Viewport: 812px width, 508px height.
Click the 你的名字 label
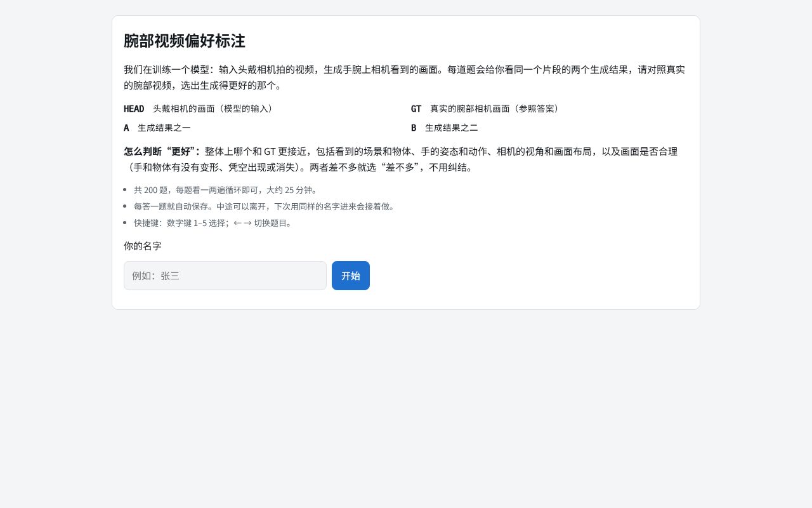[x=143, y=246]
